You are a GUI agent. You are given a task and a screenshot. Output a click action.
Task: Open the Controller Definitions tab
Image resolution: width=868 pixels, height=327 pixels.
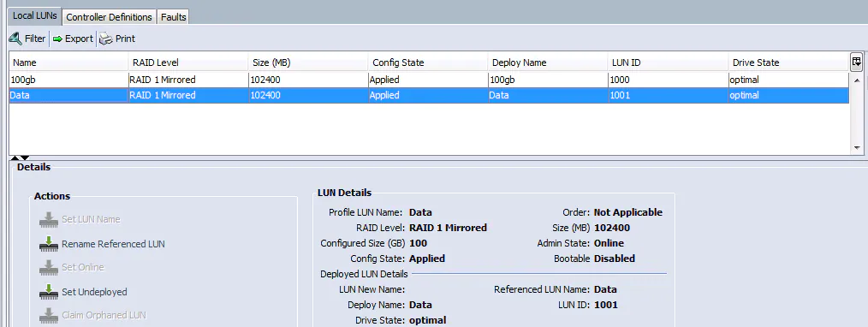(109, 17)
